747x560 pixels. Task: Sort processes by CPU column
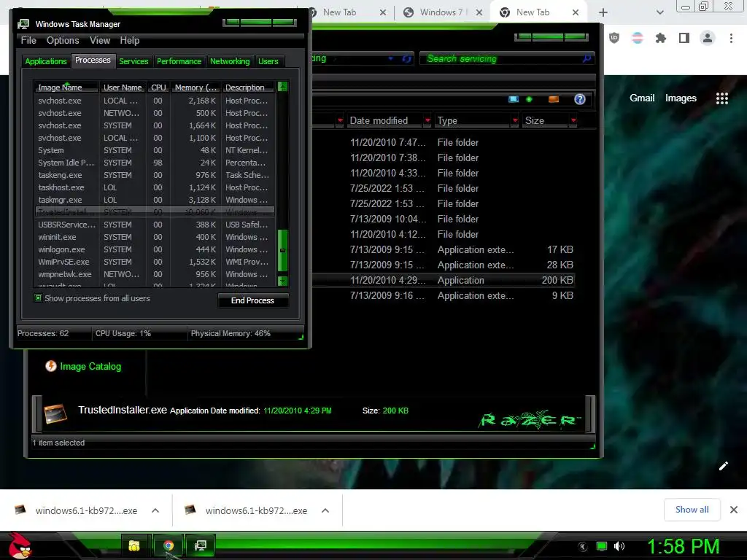click(158, 87)
